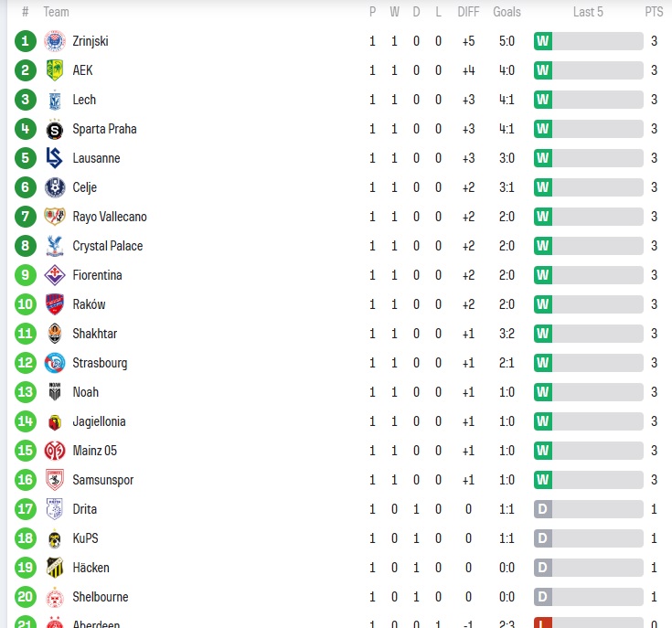Click Celje's Last 5 form bar
Viewport: 672px width, 628px height.
coord(589,187)
